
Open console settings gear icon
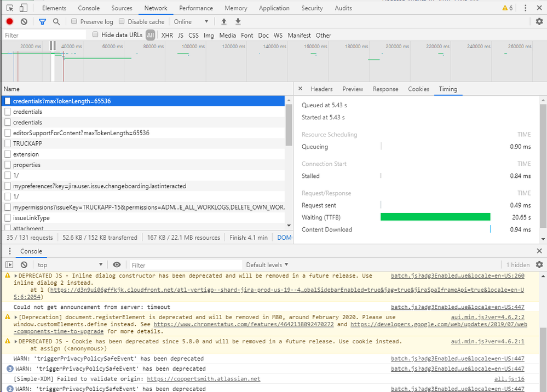(x=539, y=264)
